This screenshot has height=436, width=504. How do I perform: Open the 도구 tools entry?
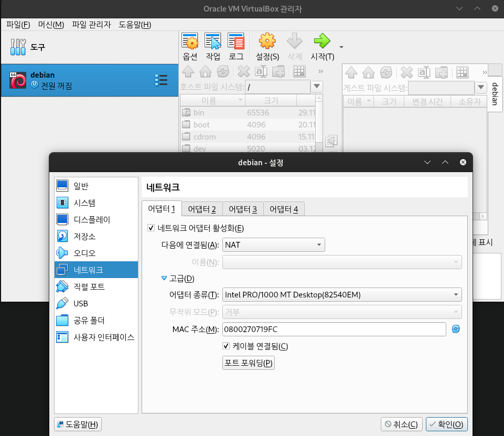point(90,47)
